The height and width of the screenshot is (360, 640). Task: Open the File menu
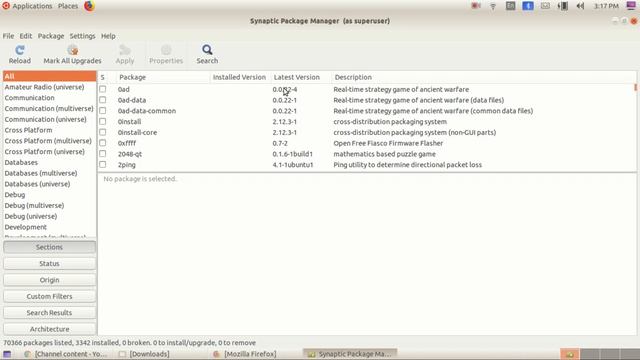click(x=8, y=36)
